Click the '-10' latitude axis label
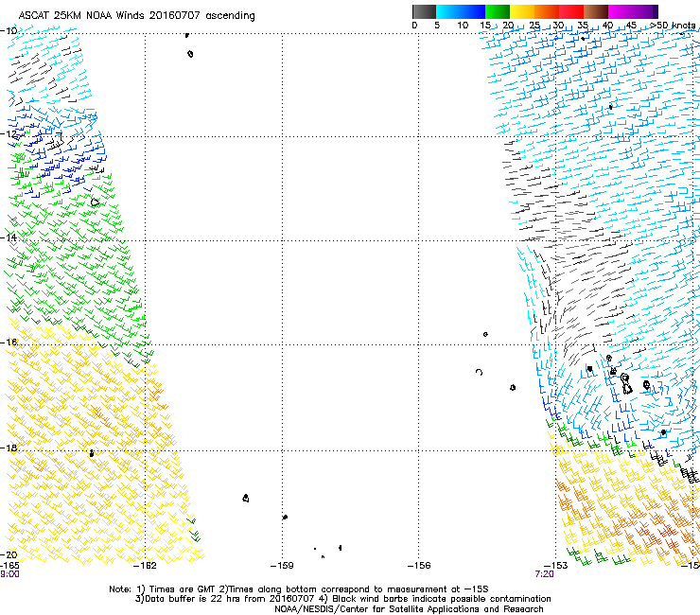 click(x=9, y=31)
